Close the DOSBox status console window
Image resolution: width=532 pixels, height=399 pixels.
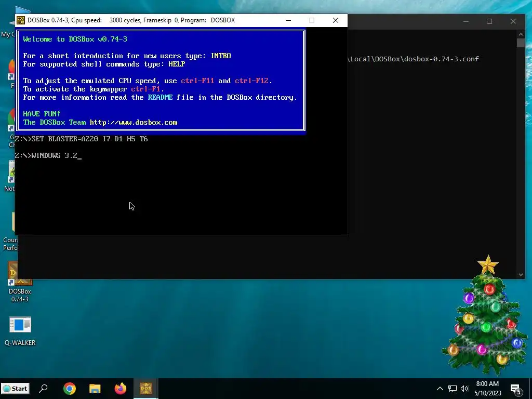click(x=513, y=21)
